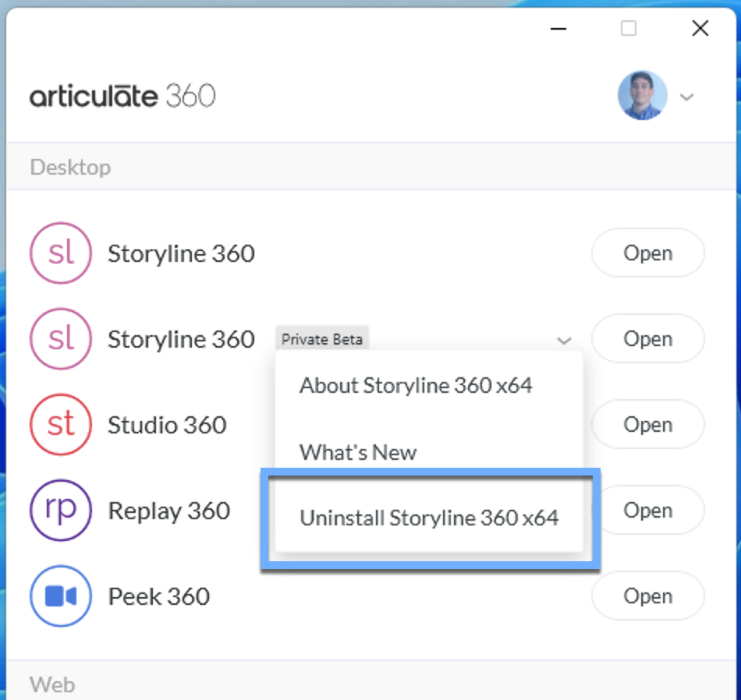Maximize the Articulate 360 window
741x700 pixels.
click(x=629, y=28)
